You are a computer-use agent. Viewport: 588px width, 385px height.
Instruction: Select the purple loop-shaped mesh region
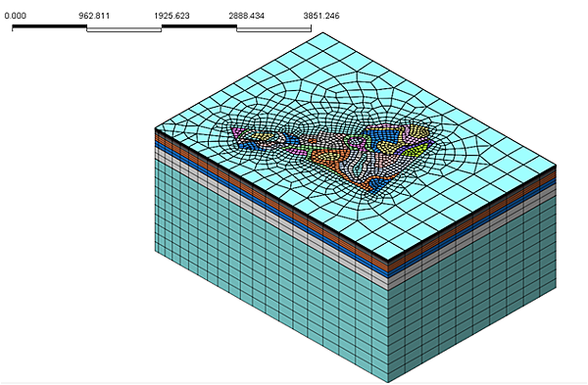pyautogui.click(x=357, y=142)
